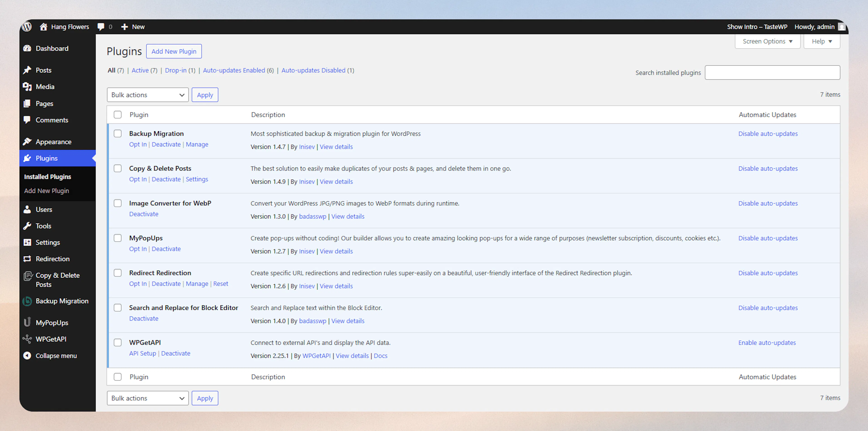The height and width of the screenshot is (431, 868).
Task: Disable auto-updates for MyPopUps
Action: click(768, 238)
